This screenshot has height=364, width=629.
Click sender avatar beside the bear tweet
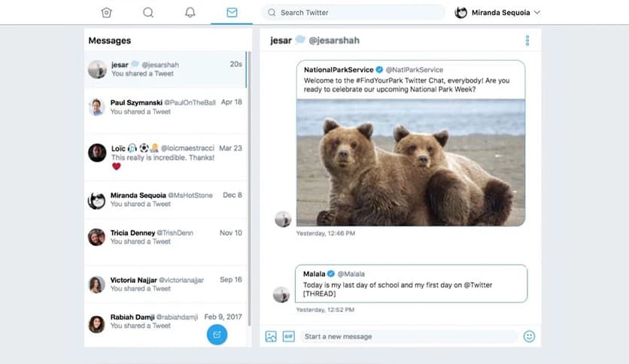pyautogui.click(x=283, y=219)
